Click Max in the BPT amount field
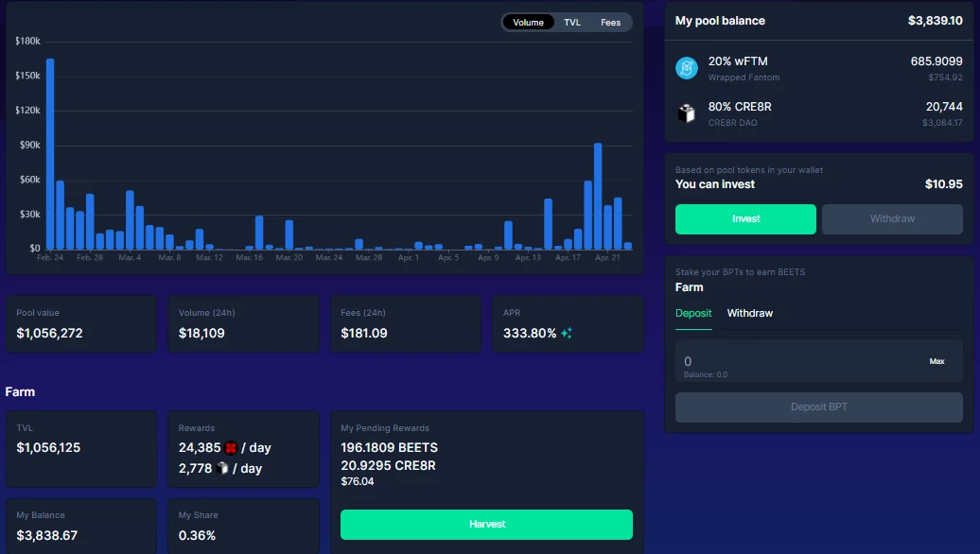980x554 pixels. pos(936,361)
